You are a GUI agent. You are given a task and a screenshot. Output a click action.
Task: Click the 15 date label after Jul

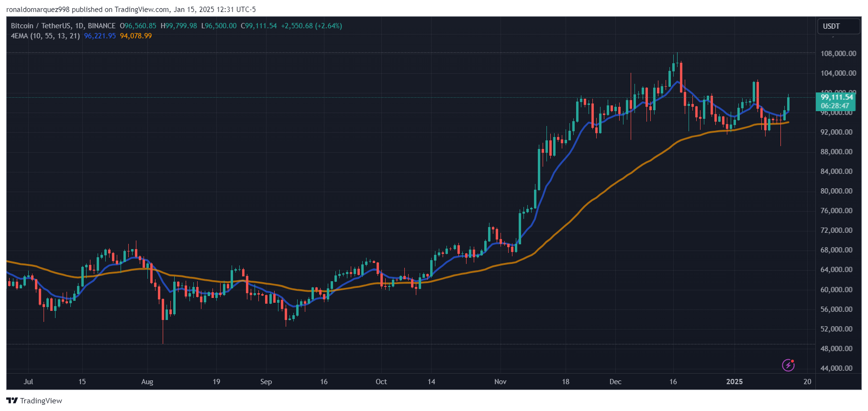[x=82, y=382]
